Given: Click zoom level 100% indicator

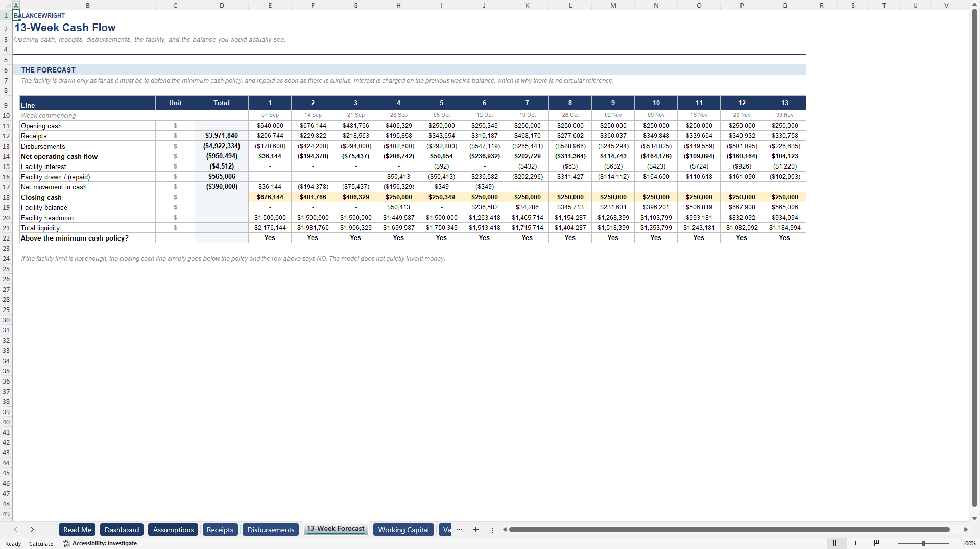Looking at the screenshot, I should [969, 543].
